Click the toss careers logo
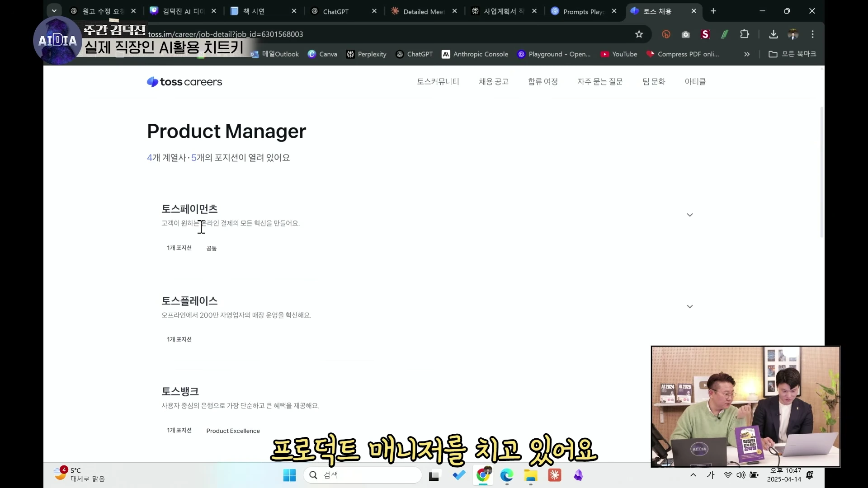 coord(184,82)
